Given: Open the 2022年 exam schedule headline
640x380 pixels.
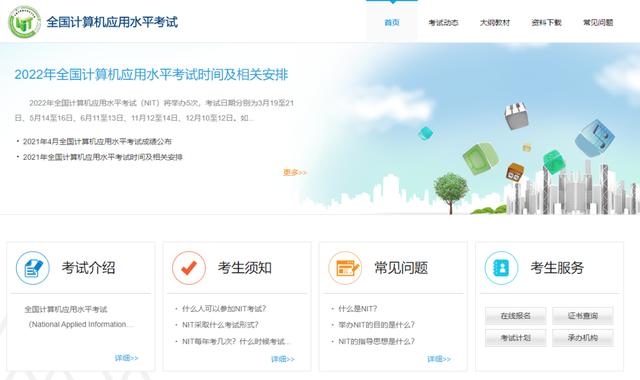Looking at the screenshot, I should tap(151, 74).
